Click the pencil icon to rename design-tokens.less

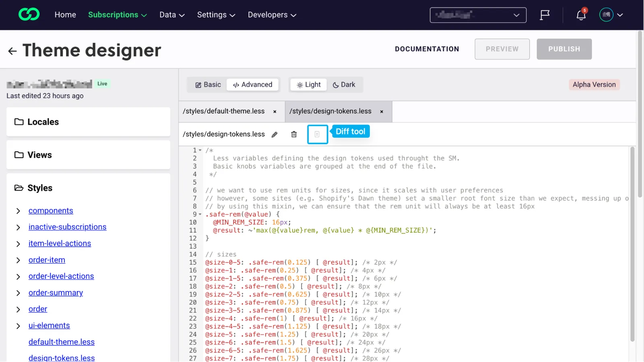275,134
